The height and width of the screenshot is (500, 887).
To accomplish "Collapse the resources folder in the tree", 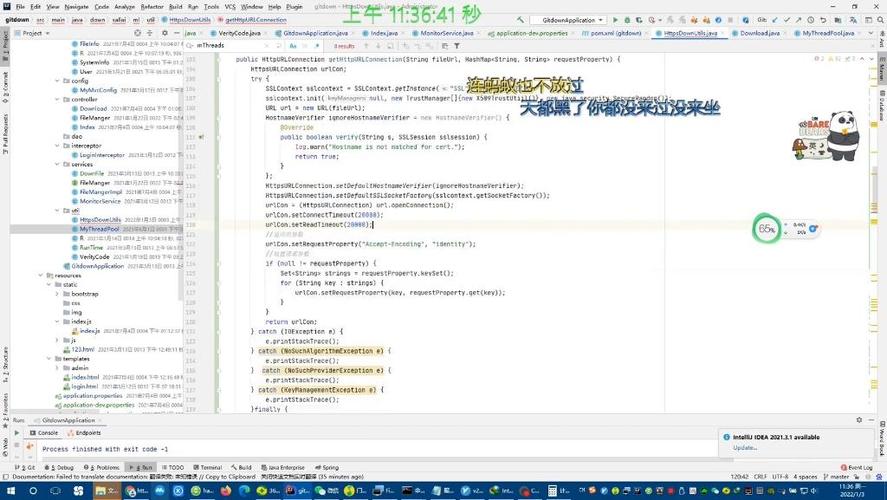I will point(41,275).
